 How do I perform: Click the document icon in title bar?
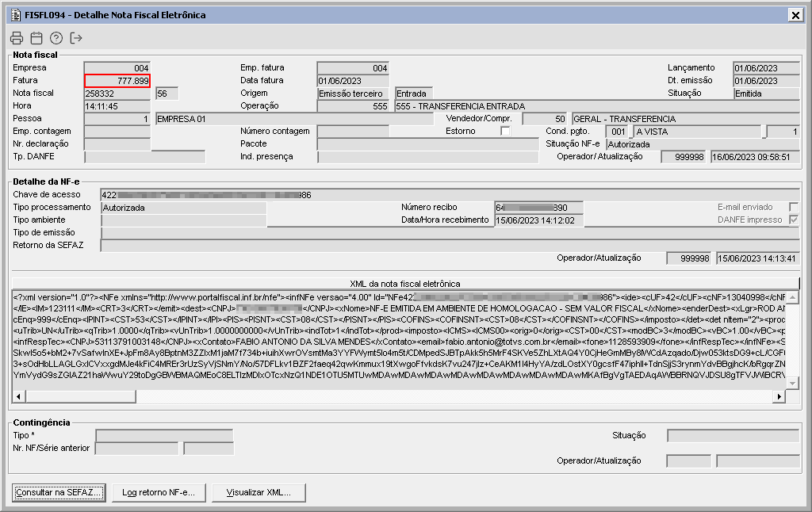click(16, 15)
